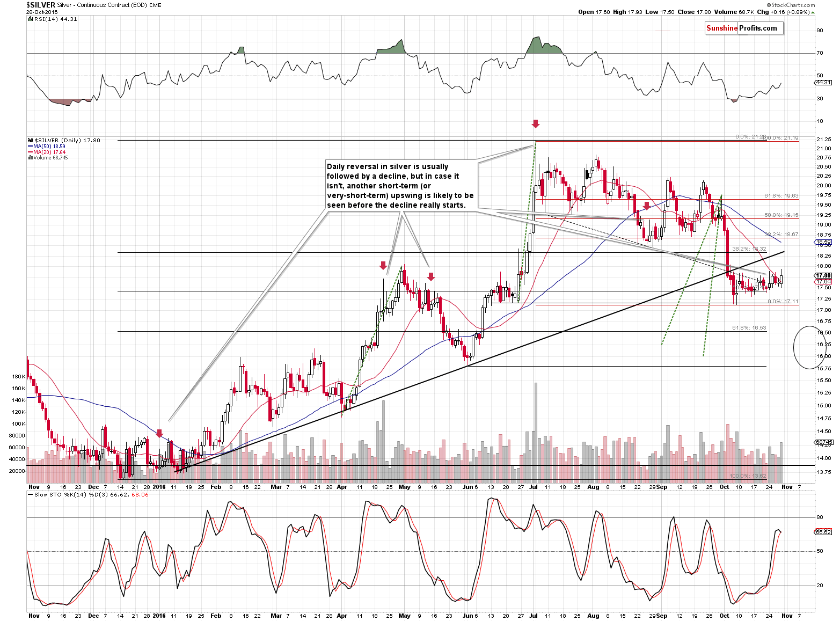Click the 16.00 price axis label
Screen dimensions: 840x621
coord(824,356)
